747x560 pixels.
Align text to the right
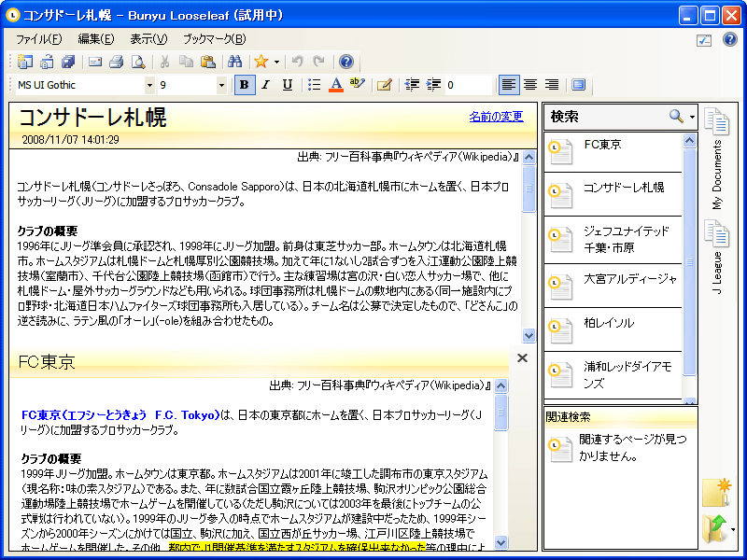click(552, 85)
